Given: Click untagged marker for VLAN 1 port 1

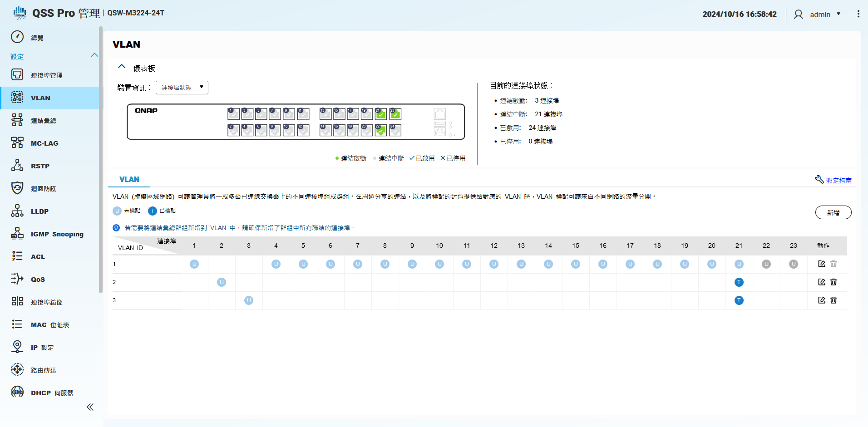Looking at the screenshot, I should [194, 264].
